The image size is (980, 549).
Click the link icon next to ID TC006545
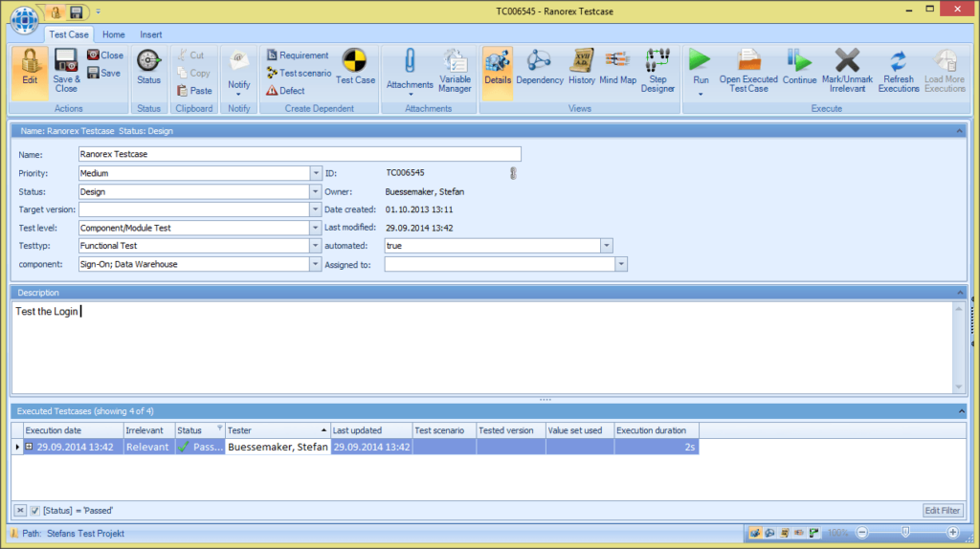[513, 173]
